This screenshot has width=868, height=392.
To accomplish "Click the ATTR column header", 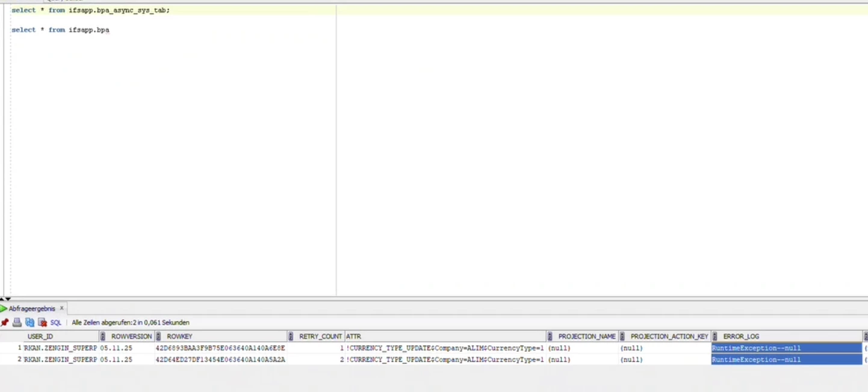I will click(x=445, y=337).
